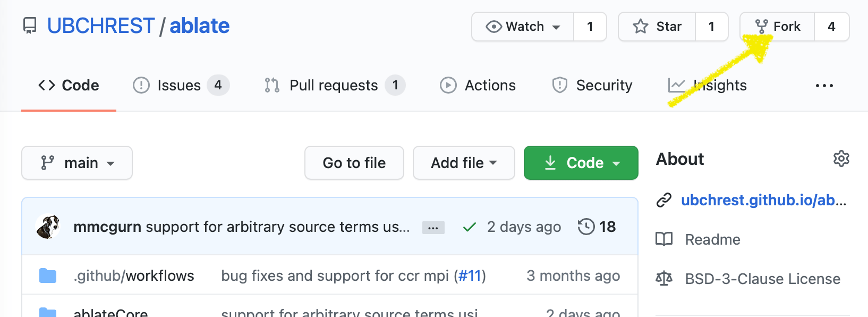Click the Issues circle icon
This screenshot has width=868, height=317.
[x=141, y=85]
